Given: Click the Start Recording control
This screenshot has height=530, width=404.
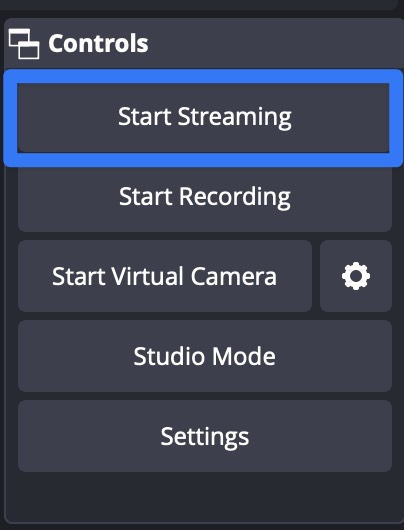Looking at the screenshot, I should click(x=205, y=197).
